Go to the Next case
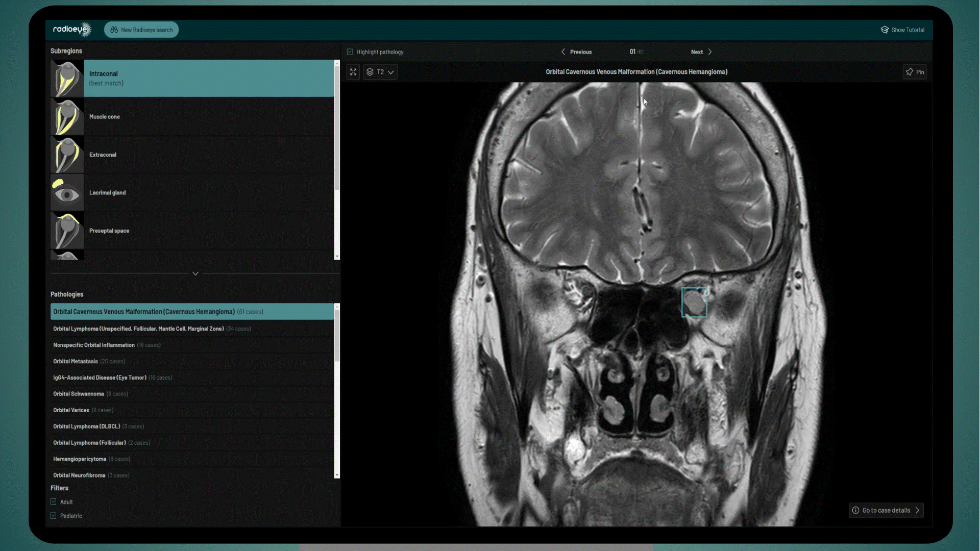 tap(701, 52)
